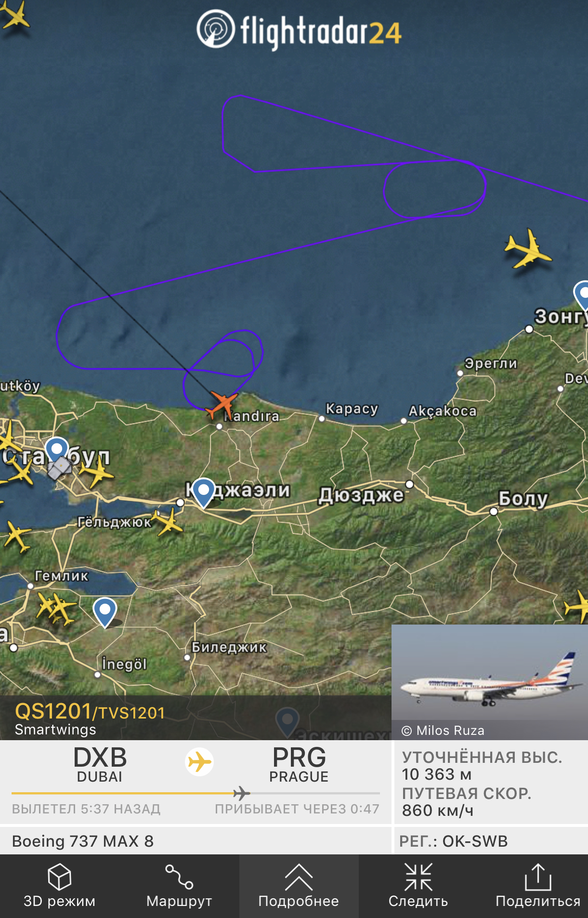Open DXB Dubai departure airport info
Screen dimensions: 588x918
[100, 764]
